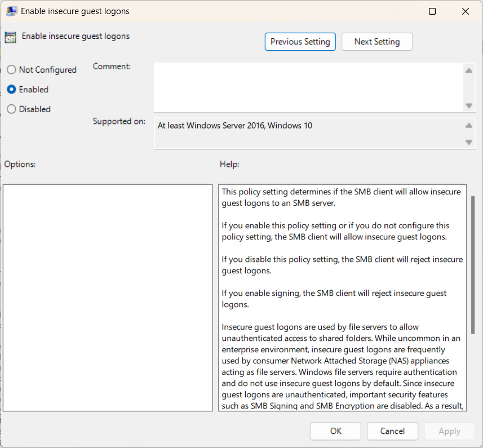Click the application icon in the title bar
This screenshot has height=448, width=483.
pyautogui.click(x=12, y=11)
